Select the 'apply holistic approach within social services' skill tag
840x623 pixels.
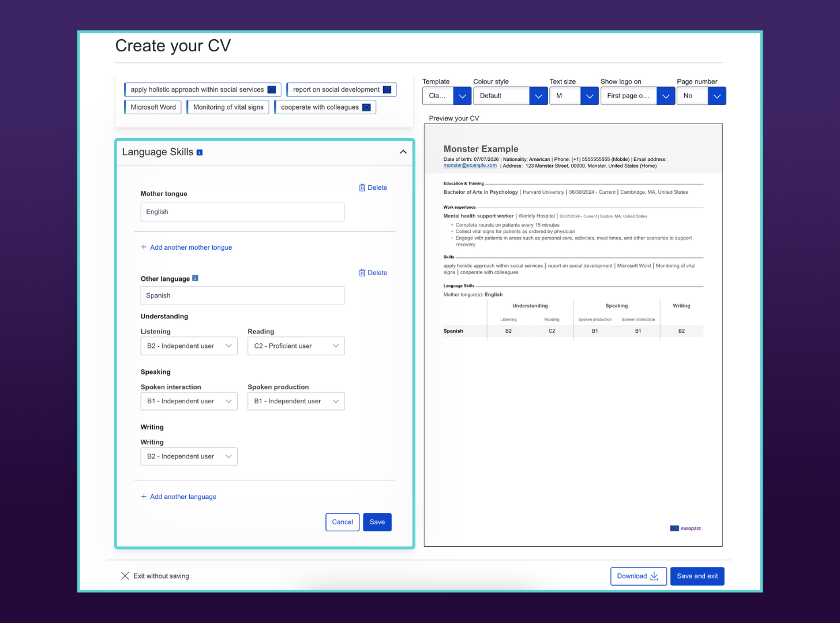click(202, 89)
